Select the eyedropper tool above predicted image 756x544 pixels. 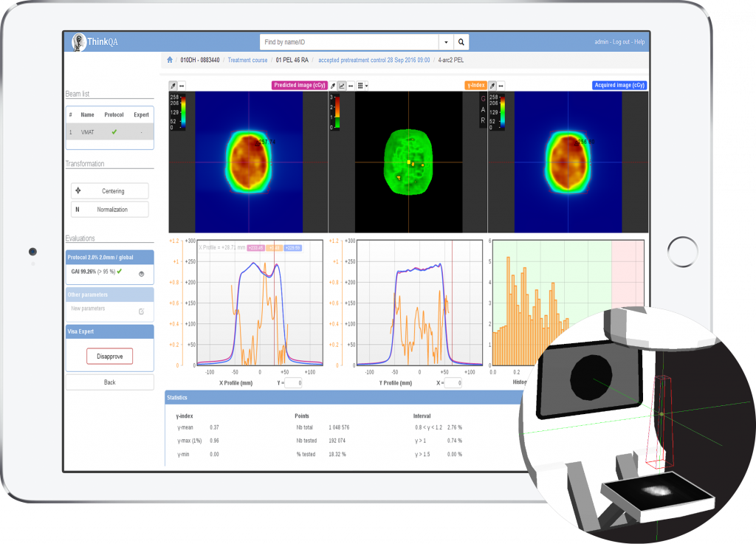[x=173, y=86]
